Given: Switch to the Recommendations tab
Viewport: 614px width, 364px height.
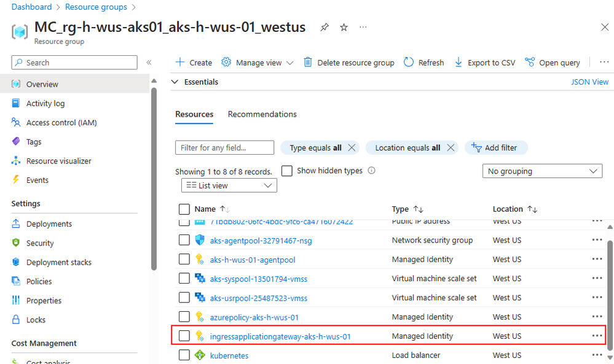Looking at the screenshot, I should coord(262,114).
